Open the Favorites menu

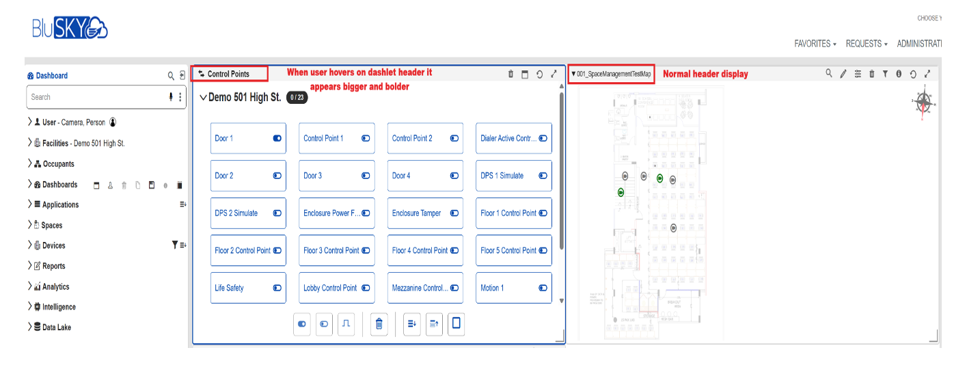pos(815,44)
